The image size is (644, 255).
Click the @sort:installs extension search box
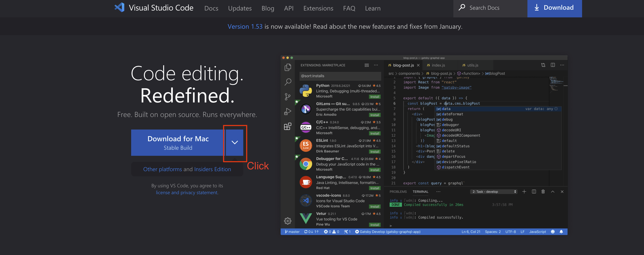tap(340, 76)
